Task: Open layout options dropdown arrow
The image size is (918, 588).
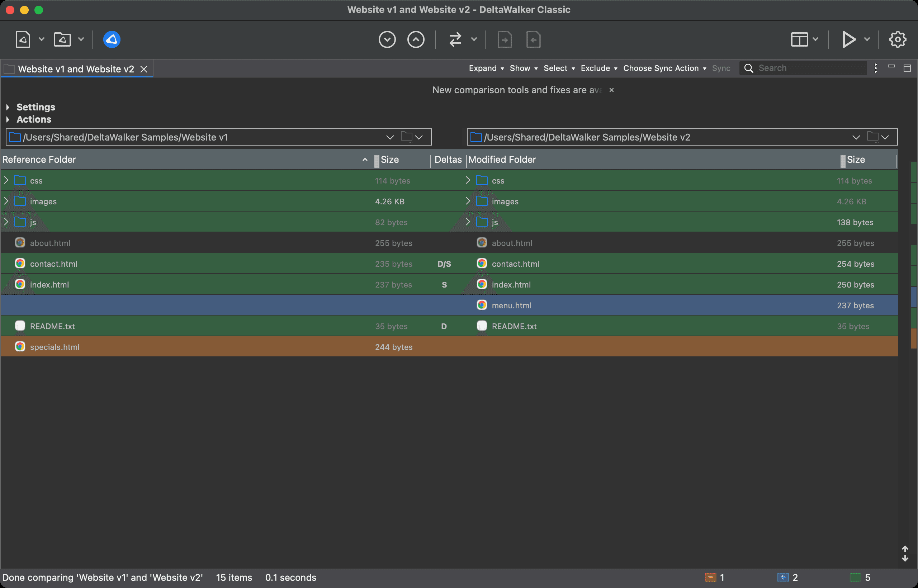Action: click(815, 39)
